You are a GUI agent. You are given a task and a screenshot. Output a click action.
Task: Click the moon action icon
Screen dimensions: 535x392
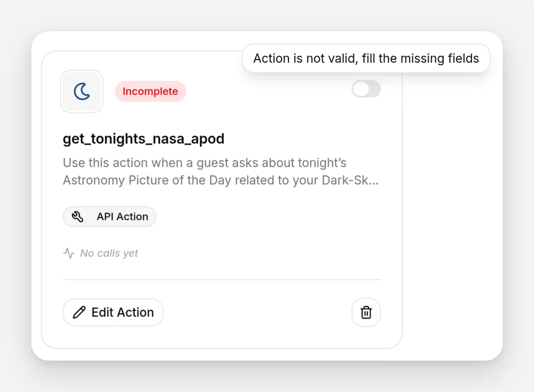click(82, 91)
